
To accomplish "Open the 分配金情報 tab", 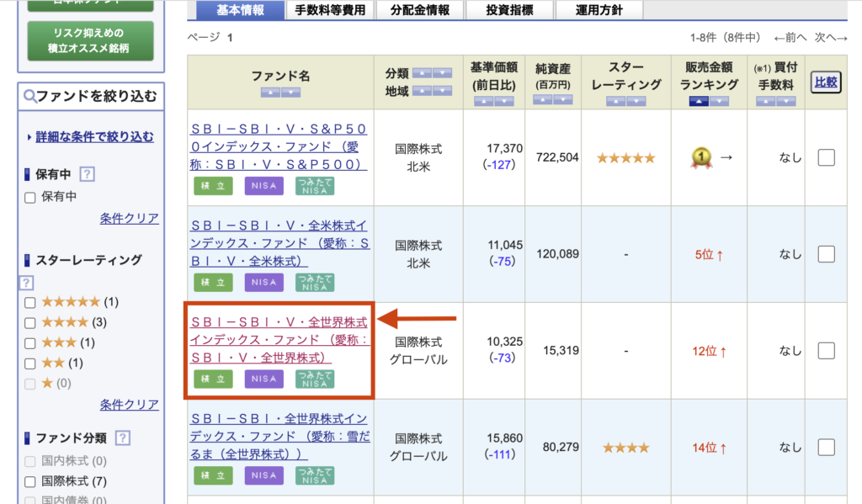I will click(x=420, y=10).
